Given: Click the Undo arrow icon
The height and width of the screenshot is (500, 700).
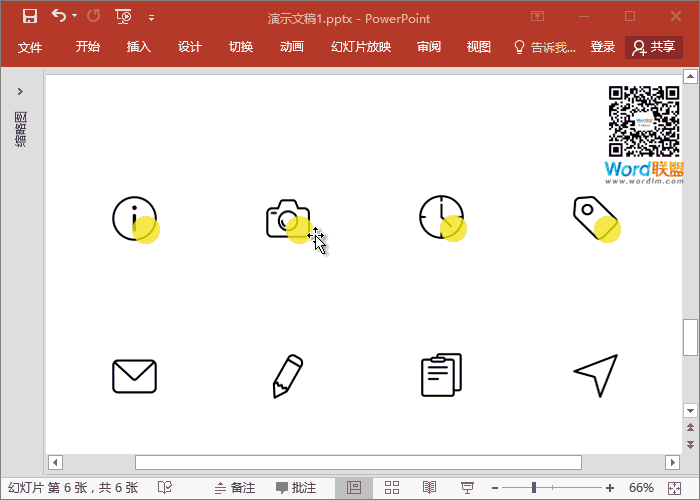Looking at the screenshot, I should click(x=59, y=16).
